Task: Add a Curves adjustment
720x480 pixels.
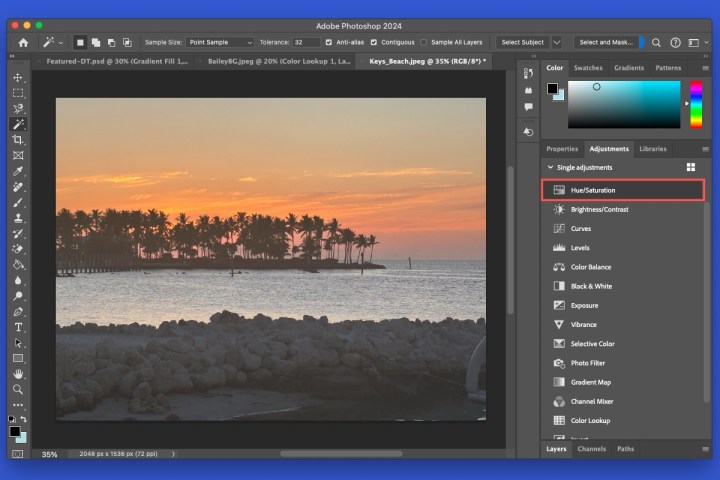Action: [x=580, y=229]
